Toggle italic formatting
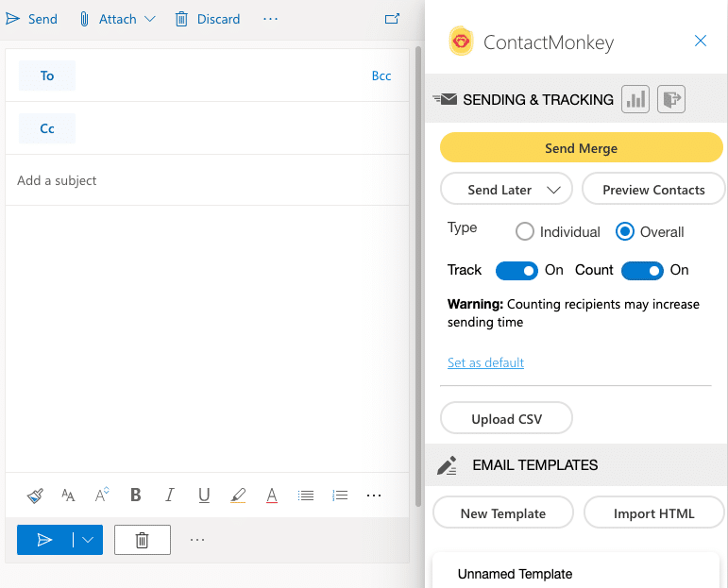This screenshot has width=728, height=588. coord(170,496)
